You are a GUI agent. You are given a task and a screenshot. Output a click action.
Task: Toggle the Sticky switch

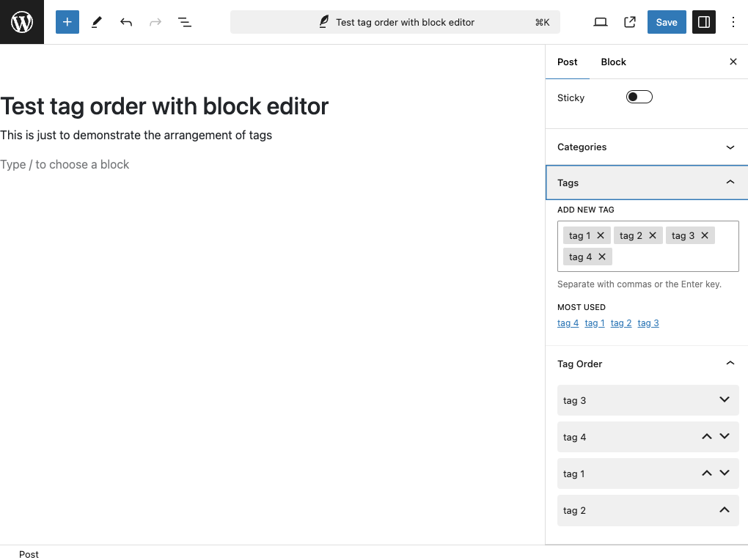(639, 97)
